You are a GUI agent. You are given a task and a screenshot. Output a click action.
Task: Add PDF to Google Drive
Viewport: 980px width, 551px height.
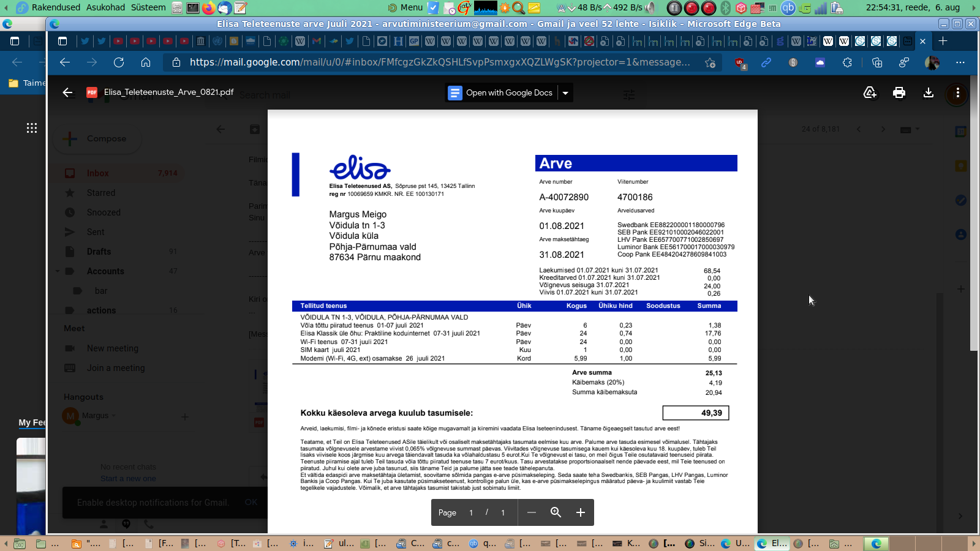click(870, 92)
